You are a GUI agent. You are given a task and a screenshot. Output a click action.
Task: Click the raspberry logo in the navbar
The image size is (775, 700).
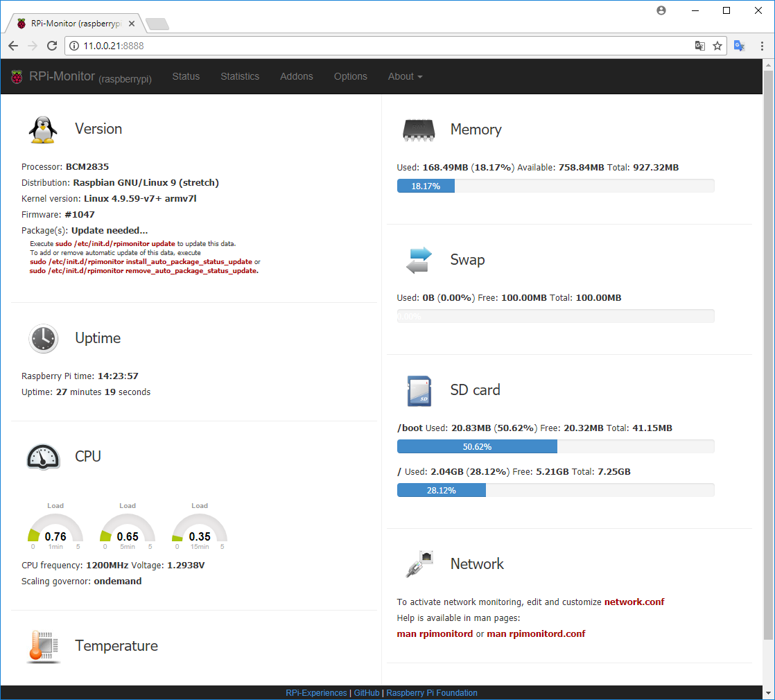pyautogui.click(x=17, y=76)
